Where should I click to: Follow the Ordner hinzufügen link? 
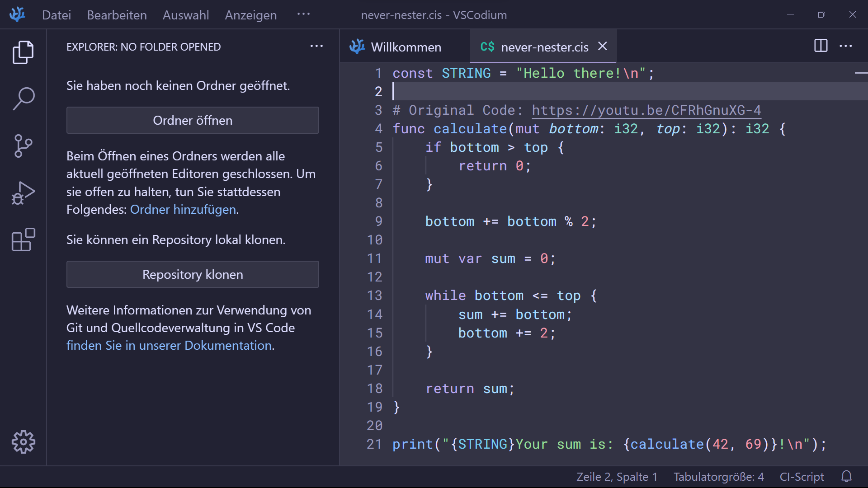[x=183, y=210]
